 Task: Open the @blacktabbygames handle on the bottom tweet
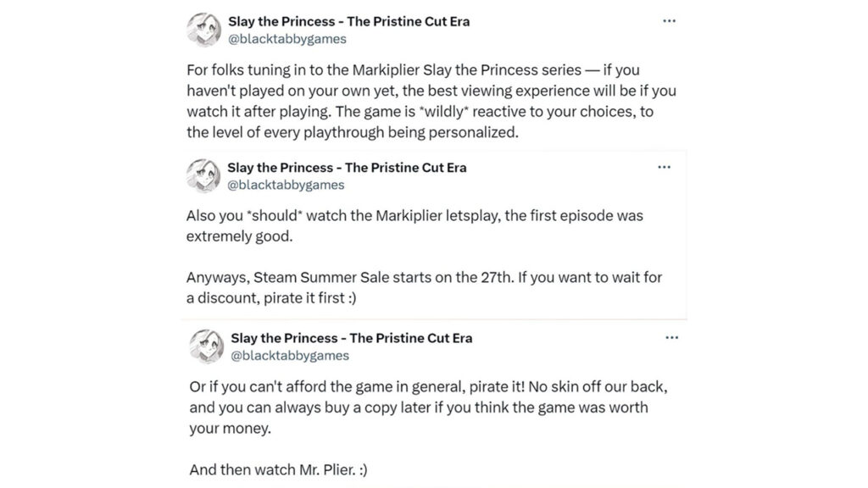(290, 356)
